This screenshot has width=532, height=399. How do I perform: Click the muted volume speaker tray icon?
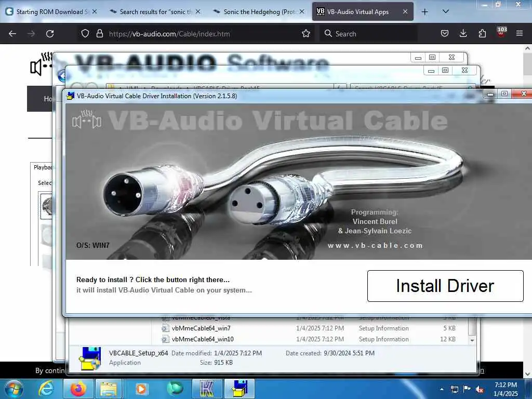(x=480, y=389)
